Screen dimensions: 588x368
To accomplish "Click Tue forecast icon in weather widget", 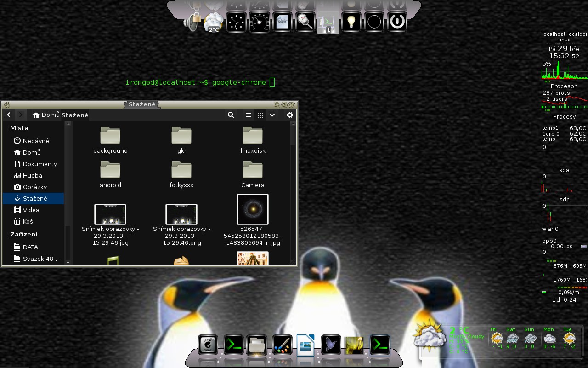I will point(569,339).
